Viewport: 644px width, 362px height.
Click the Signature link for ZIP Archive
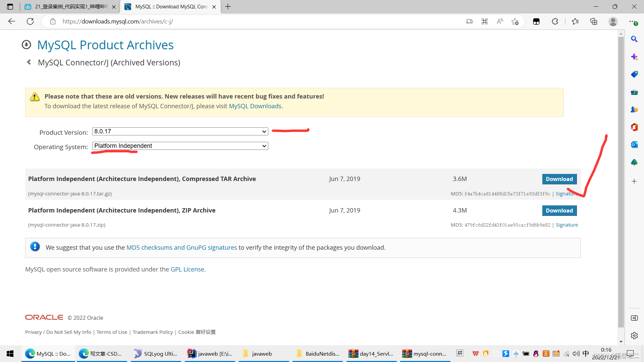coord(567,225)
